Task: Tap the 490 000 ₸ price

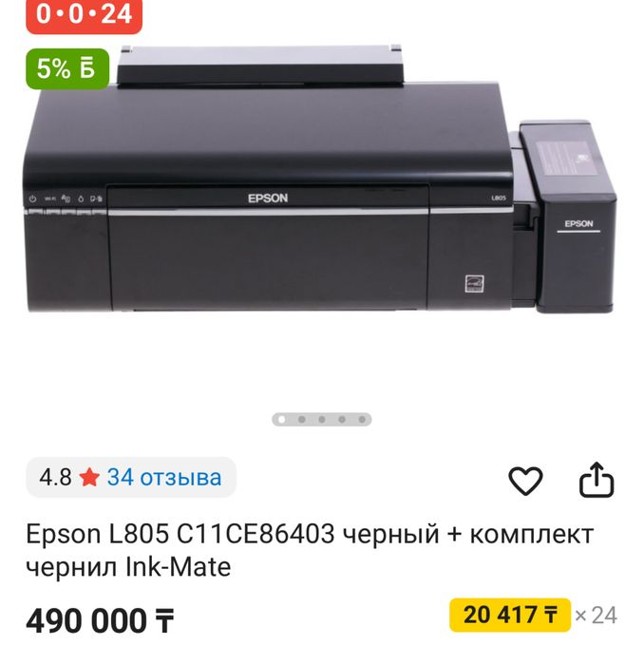Action: click(100, 621)
